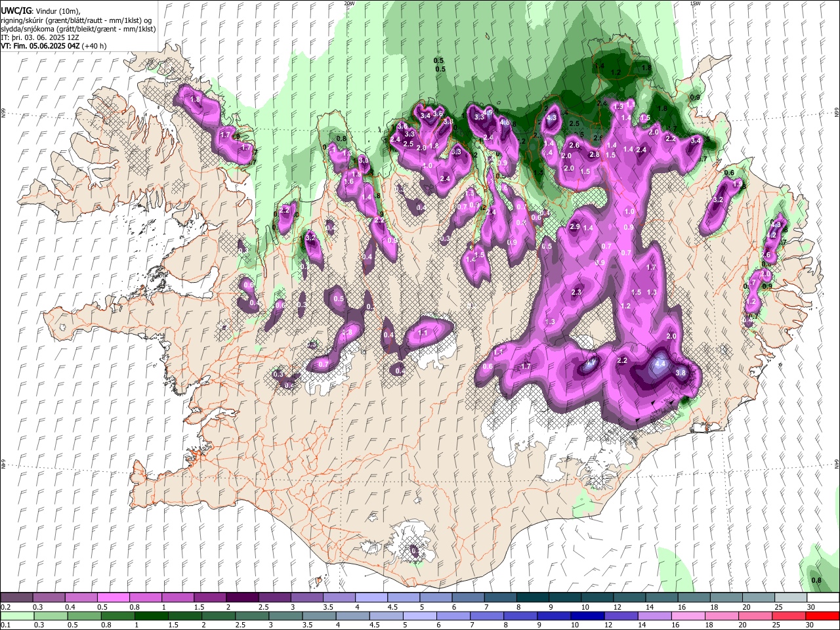
Task: Click dark purple swatch between 2 and 2.5, upper scale
Action: point(242,598)
